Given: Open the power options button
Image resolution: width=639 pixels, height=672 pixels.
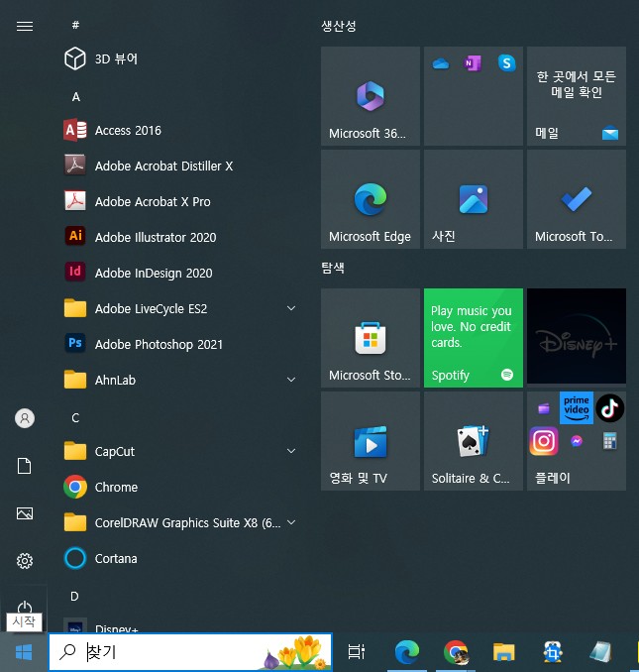Looking at the screenshot, I should [25, 609].
